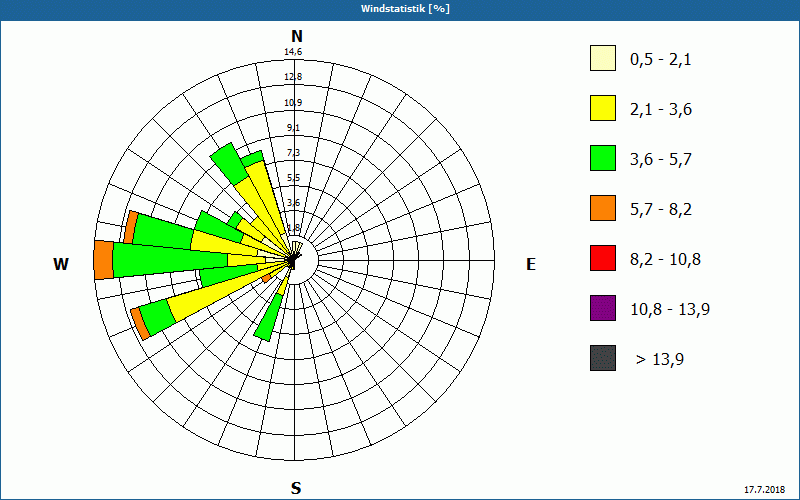Viewport: 800px width, 500px height.
Task: Click the legend label '10,8 - 13,9'
Action: 670,310
